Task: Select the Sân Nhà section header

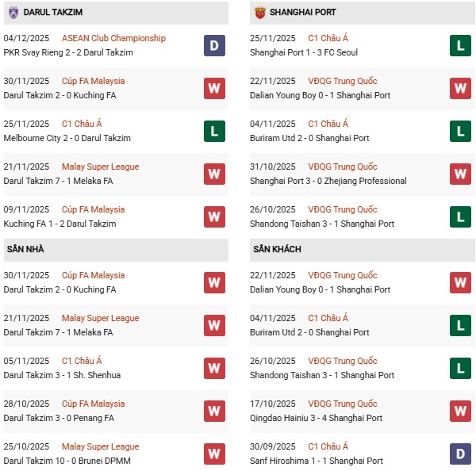Action: pos(25,249)
